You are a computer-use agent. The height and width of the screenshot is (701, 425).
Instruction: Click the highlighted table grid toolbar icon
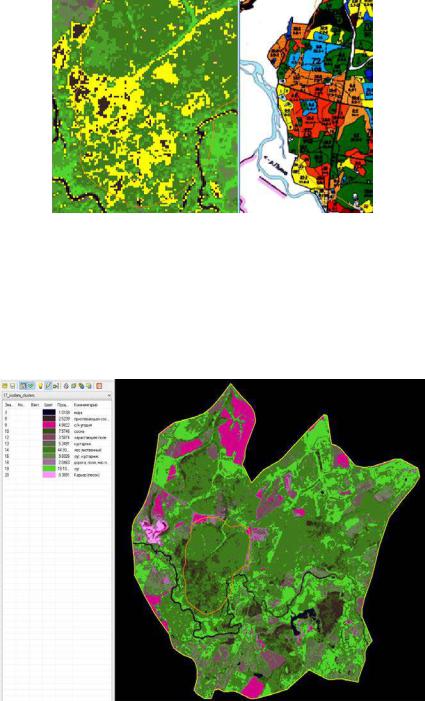pyautogui.click(x=23, y=386)
